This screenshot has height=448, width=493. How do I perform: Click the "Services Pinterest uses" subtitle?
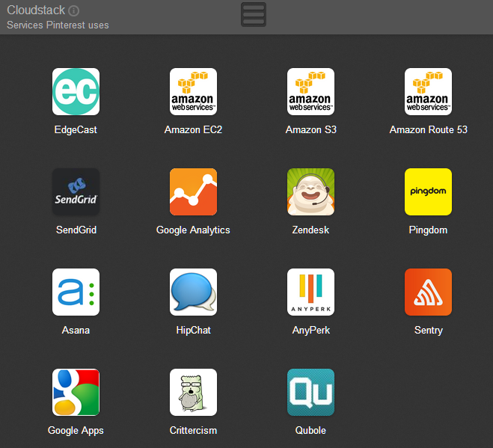tap(58, 25)
